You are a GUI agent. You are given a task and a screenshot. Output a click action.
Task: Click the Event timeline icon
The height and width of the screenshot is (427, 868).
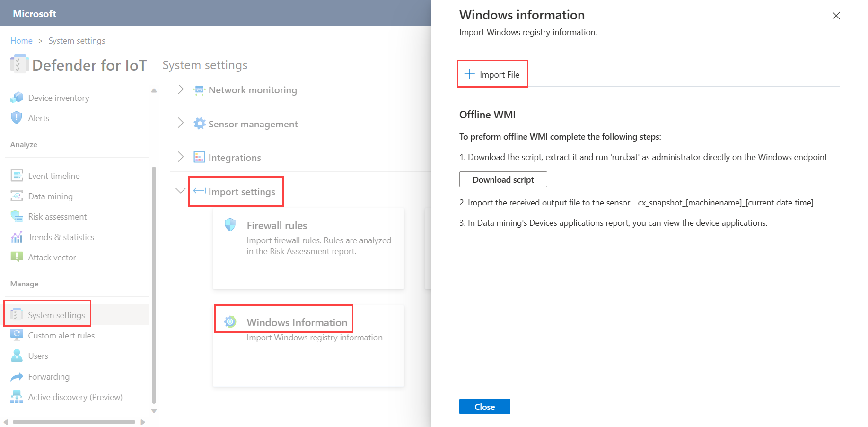[17, 176]
